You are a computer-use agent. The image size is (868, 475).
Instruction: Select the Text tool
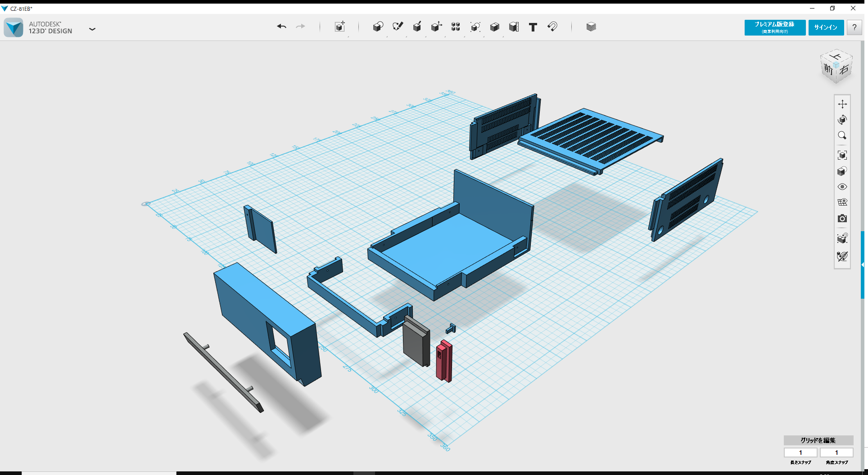click(x=533, y=27)
